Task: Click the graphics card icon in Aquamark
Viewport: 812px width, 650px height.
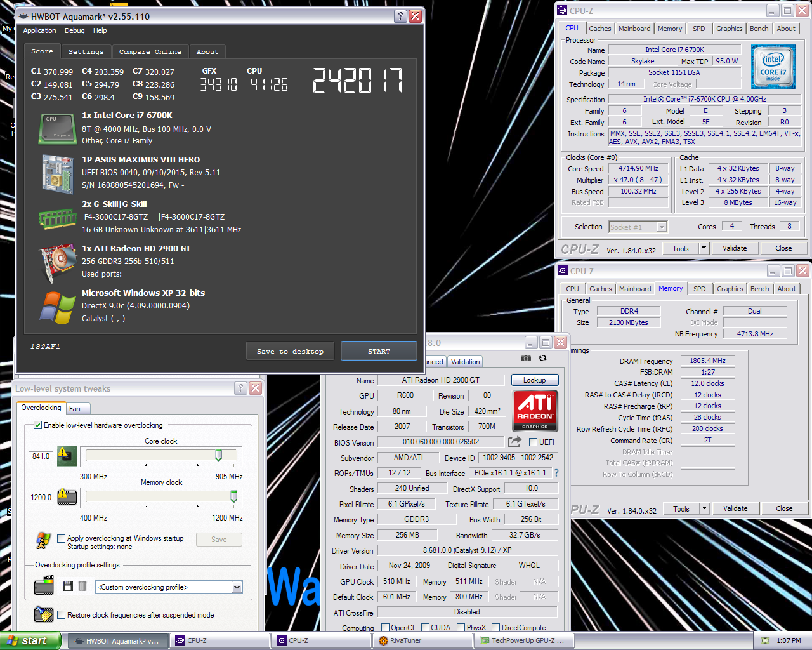Action: pyautogui.click(x=58, y=263)
